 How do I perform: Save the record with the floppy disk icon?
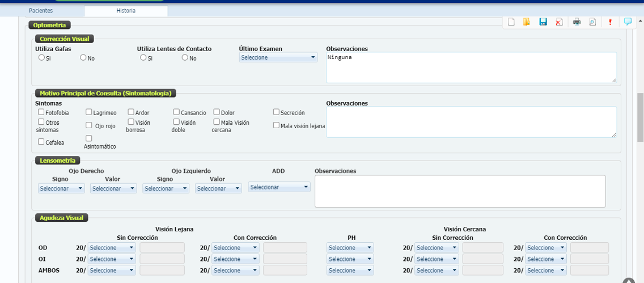click(543, 22)
